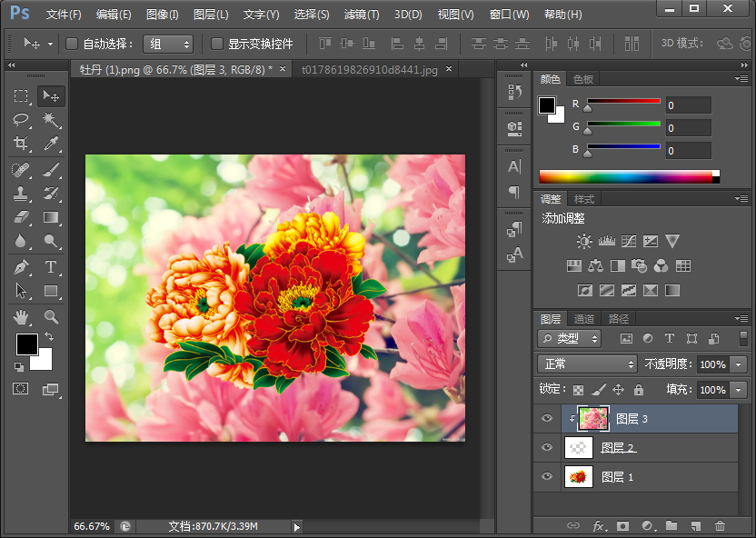Select the Rectangular Marquee tool

(21, 96)
